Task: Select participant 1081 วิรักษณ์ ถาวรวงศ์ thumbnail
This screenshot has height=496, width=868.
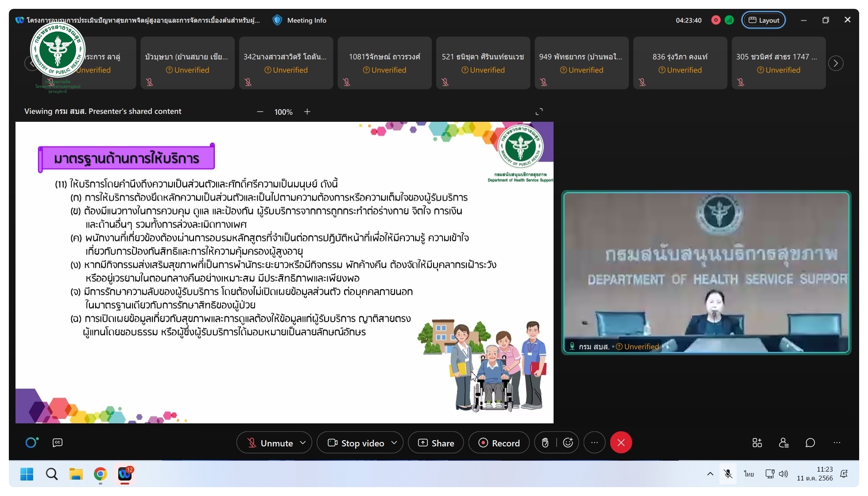Action: pyautogui.click(x=384, y=63)
